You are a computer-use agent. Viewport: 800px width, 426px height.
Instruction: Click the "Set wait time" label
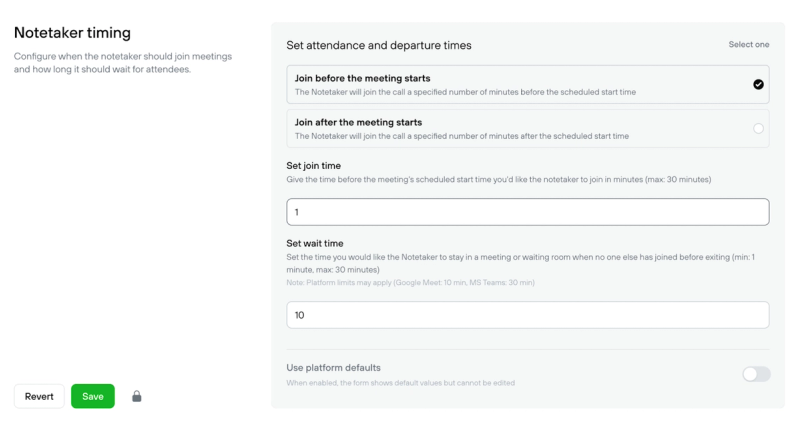click(315, 243)
